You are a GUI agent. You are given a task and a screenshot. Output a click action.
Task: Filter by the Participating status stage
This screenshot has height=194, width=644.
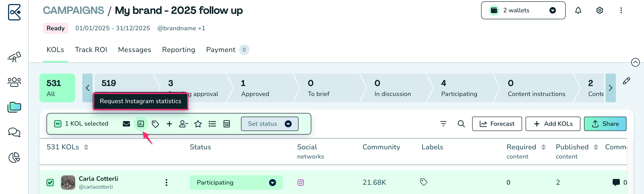coord(459,88)
